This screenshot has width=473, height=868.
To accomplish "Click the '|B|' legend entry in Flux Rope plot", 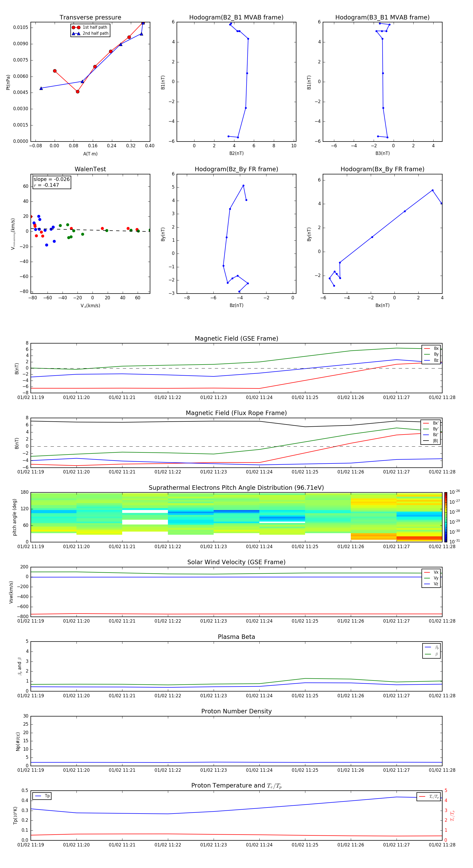I will [x=431, y=441].
